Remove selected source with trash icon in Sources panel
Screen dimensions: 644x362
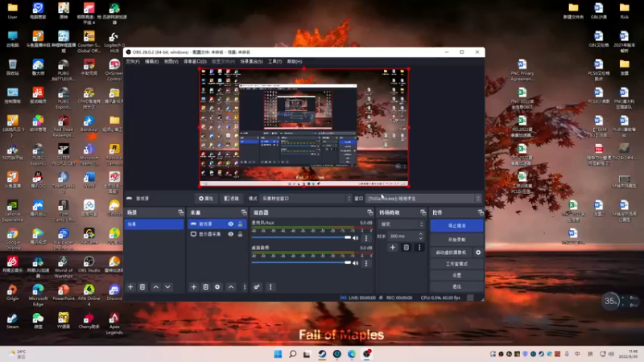[205, 287]
